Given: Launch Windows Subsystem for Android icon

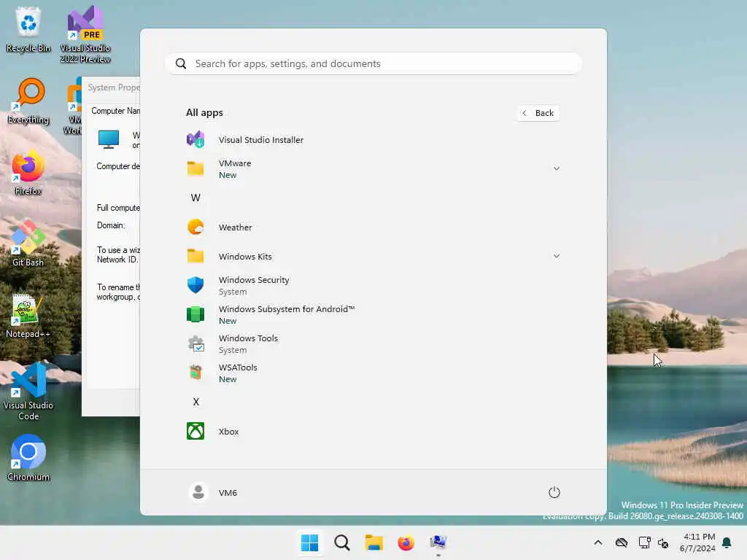Looking at the screenshot, I should coord(196,314).
